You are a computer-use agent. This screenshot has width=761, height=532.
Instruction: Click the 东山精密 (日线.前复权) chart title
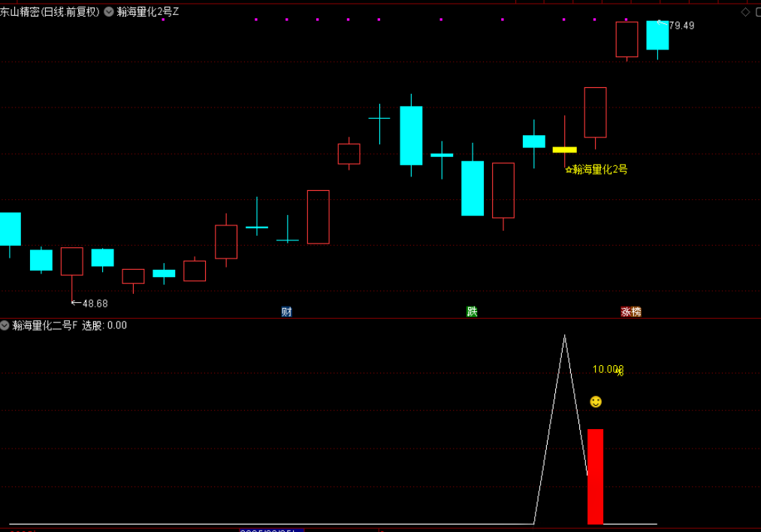(50, 12)
